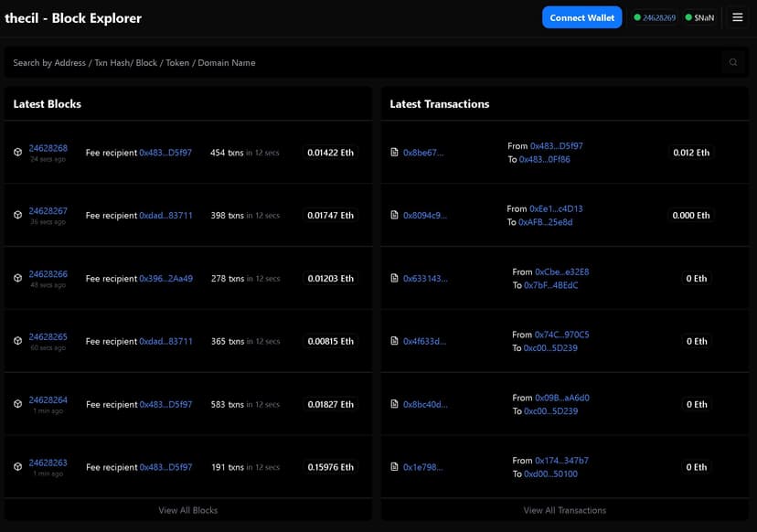Click View All Transactions
757x532 pixels.
coord(567,510)
